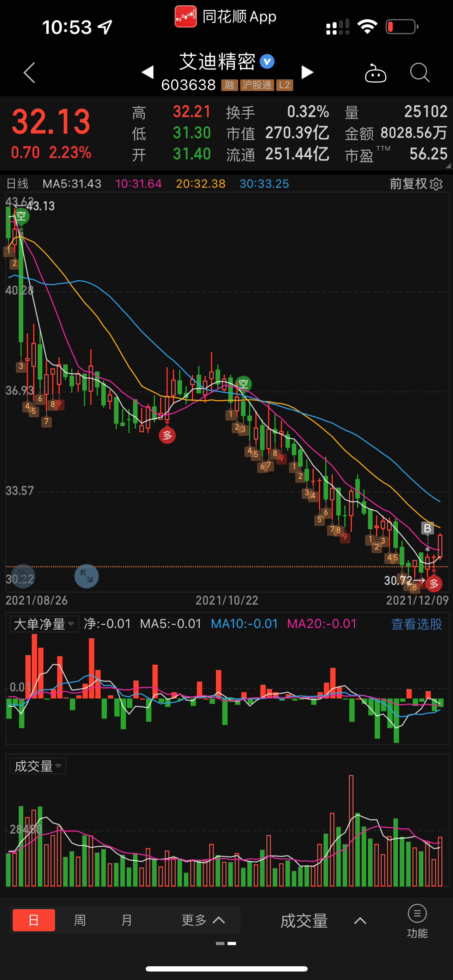Tap the pink 10:31.64 moving average
The height and width of the screenshot is (980, 453).
point(138,184)
